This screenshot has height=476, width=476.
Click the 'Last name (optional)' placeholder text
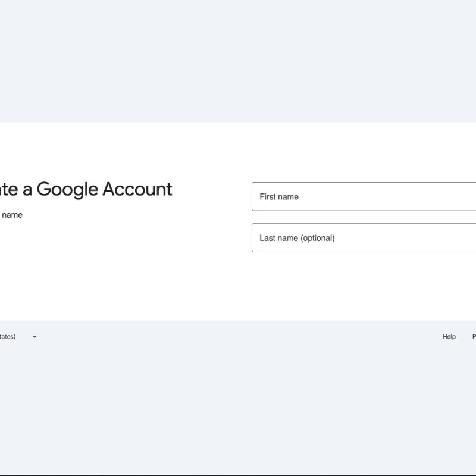(297, 238)
